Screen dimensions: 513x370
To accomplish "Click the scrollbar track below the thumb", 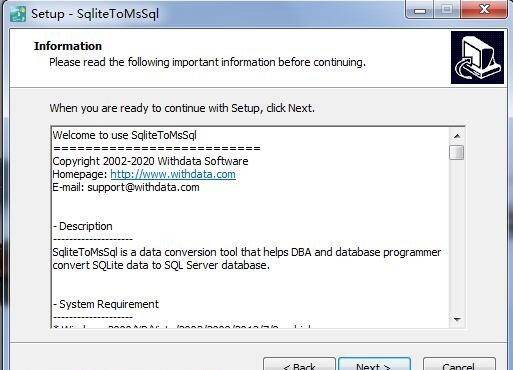I will click(457, 237).
